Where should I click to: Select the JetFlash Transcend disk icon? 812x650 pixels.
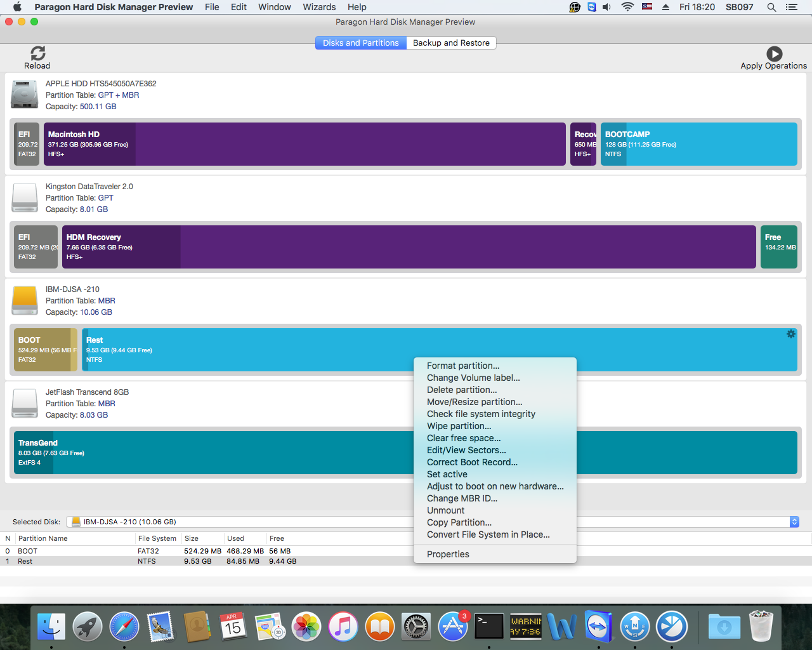pyautogui.click(x=25, y=403)
